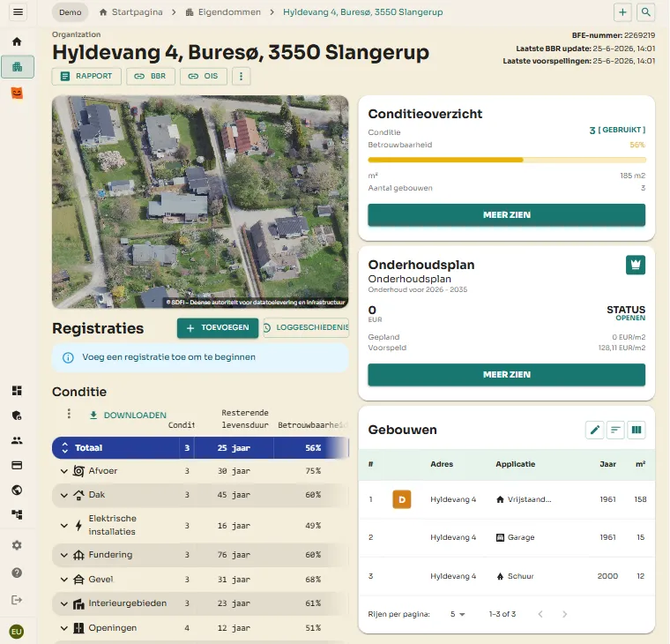Viewport: 670px width, 644px height.
Task: Click the orange face icon in sidebar
Action: (17, 93)
